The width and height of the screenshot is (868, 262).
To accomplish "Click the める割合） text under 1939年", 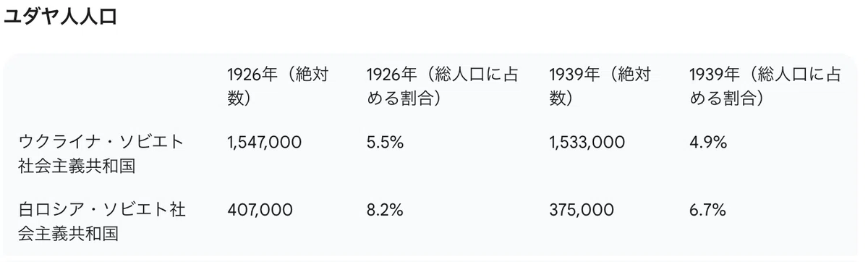I will click(x=728, y=98).
